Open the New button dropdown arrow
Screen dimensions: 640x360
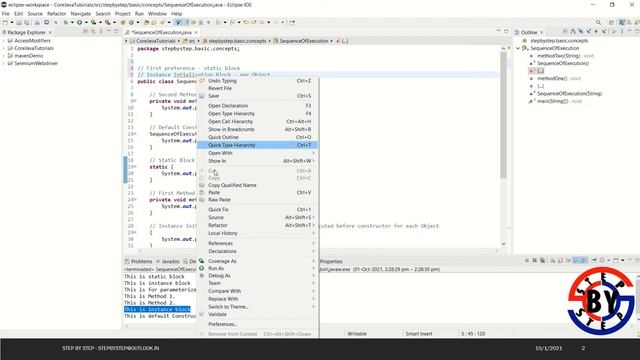12,22
